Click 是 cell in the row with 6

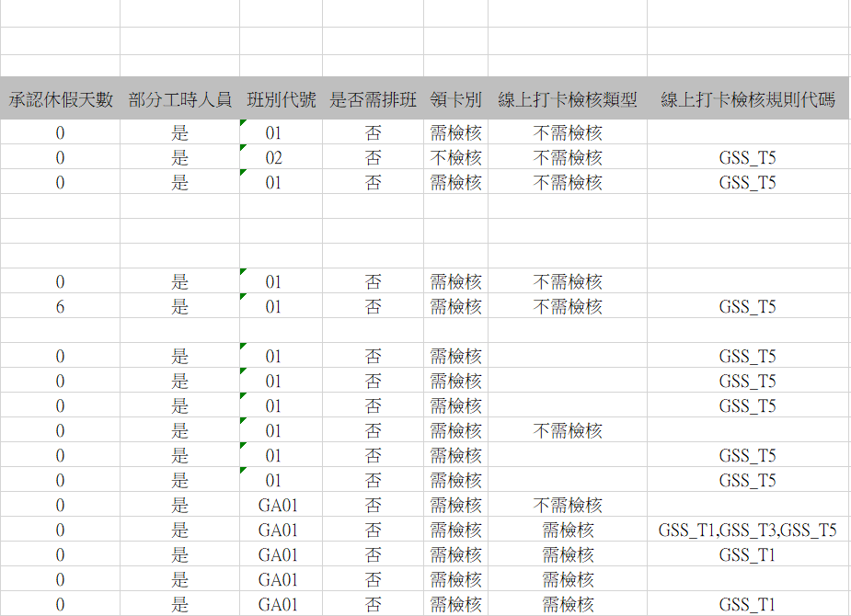pos(179,307)
